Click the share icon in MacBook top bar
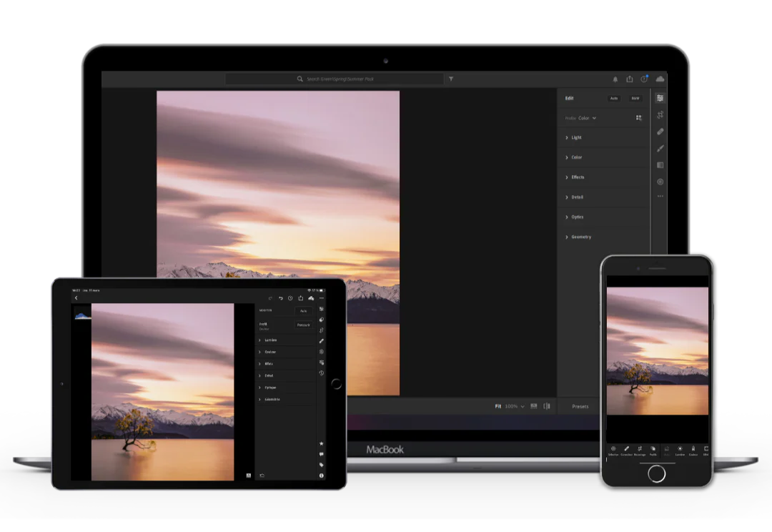 tap(630, 79)
